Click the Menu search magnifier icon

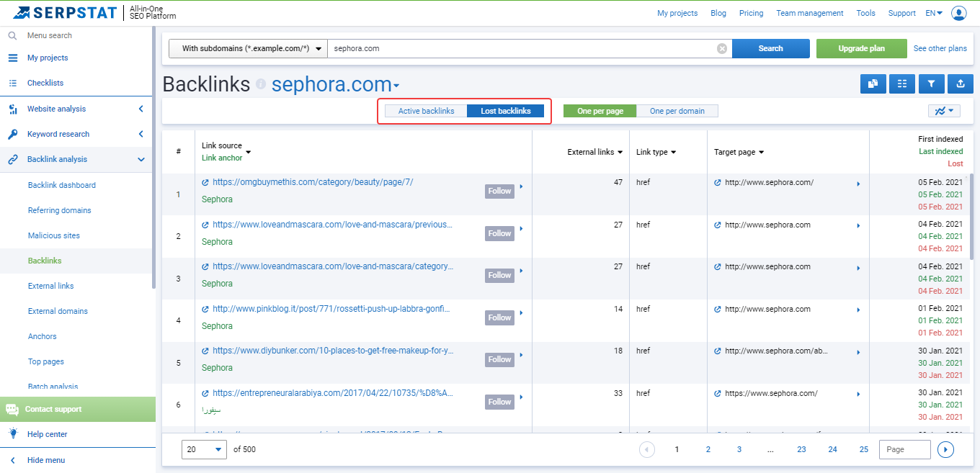[x=12, y=35]
